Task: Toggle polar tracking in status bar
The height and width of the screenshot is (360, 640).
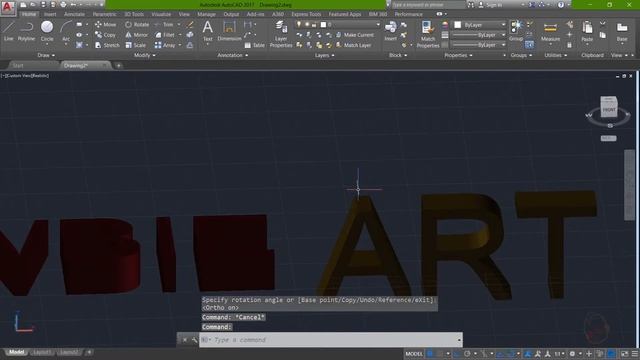Action: point(467,354)
